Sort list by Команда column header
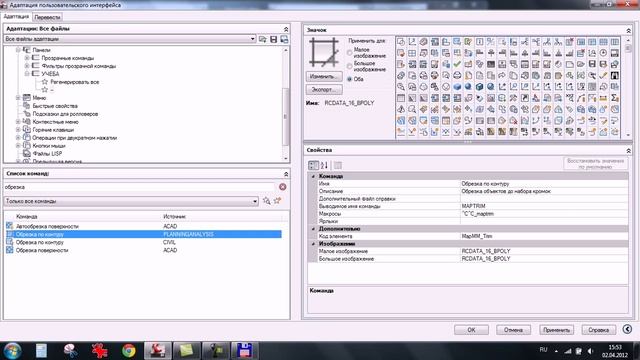640x360 pixels. point(27,217)
